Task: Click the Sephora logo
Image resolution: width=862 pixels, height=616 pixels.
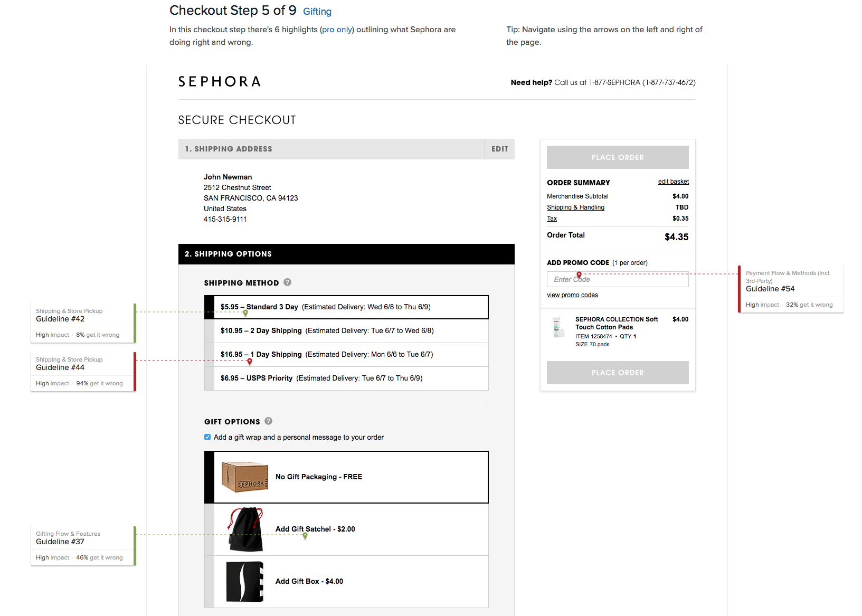Action: 220,82
